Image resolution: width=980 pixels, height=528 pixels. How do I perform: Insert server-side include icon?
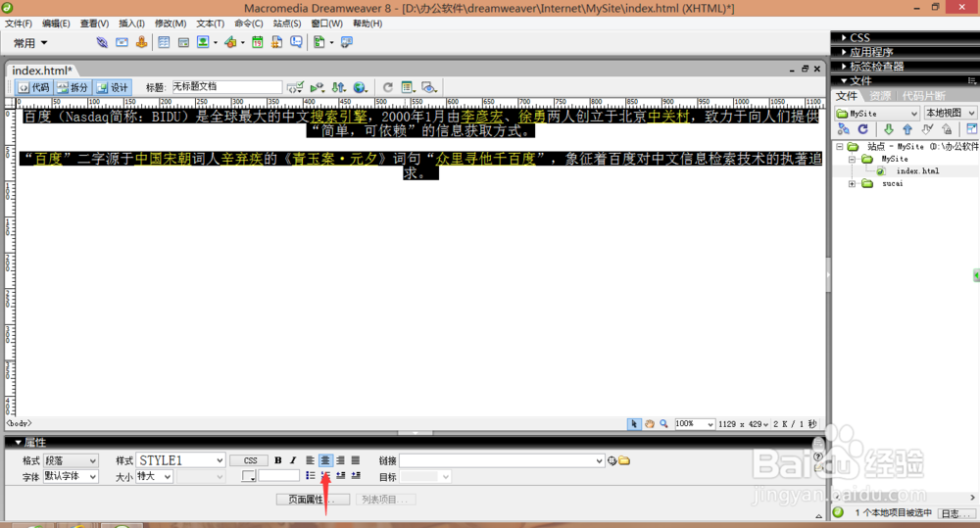277,42
